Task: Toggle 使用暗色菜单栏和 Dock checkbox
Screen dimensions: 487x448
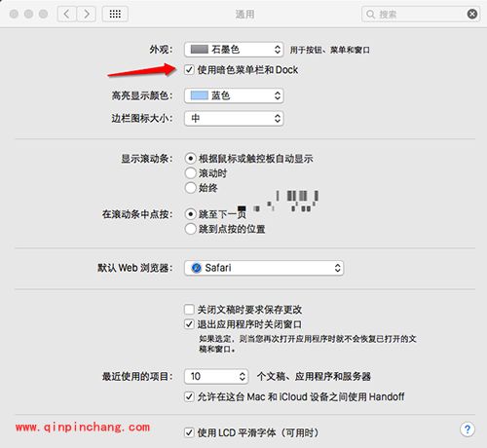Action: [x=189, y=70]
